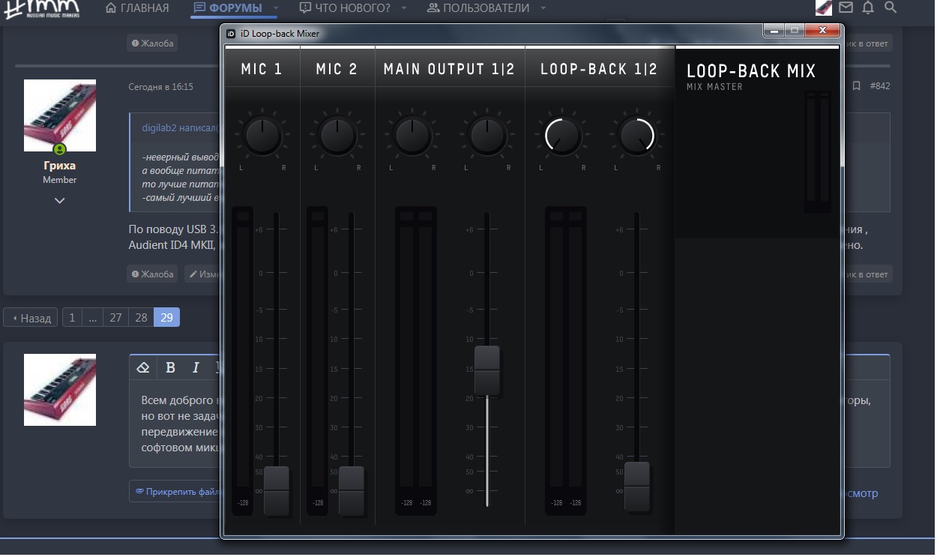Bookmark post #842 with bookmark icon
The image size is (940, 560).
pos(856,86)
